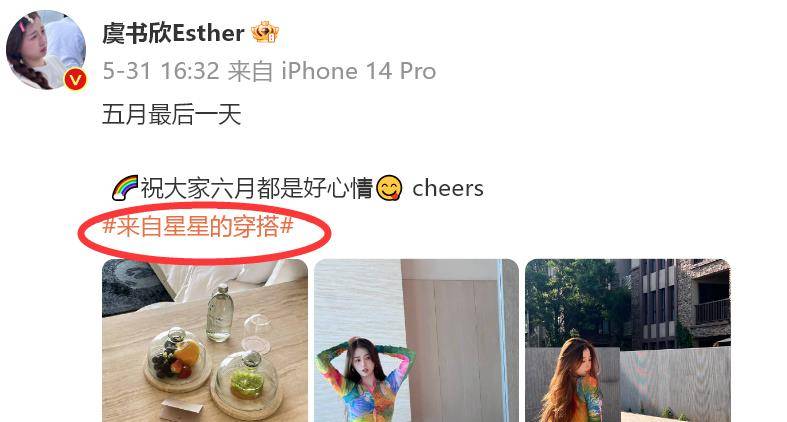This screenshot has height=422, width=787.
Task: Click the 5-31 16:32 post timestamp
Action: (x=161, y=71)
